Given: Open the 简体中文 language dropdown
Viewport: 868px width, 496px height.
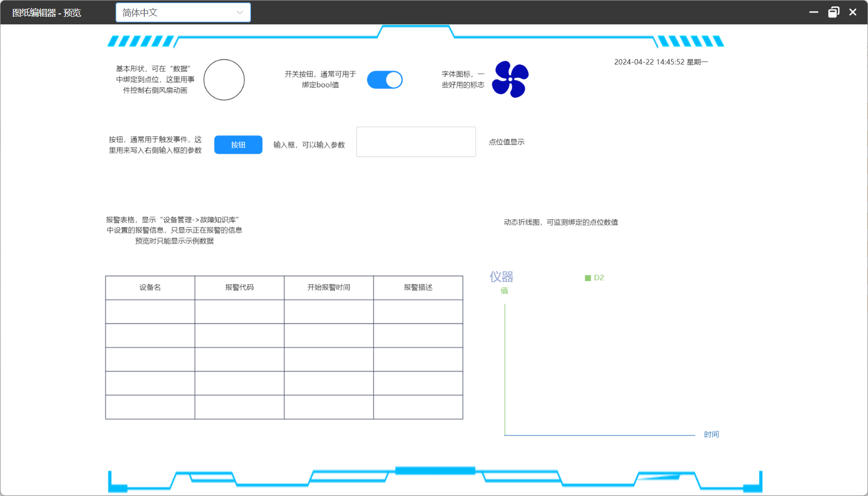Looking at the screenshot, I should click(x=183, y=12).
